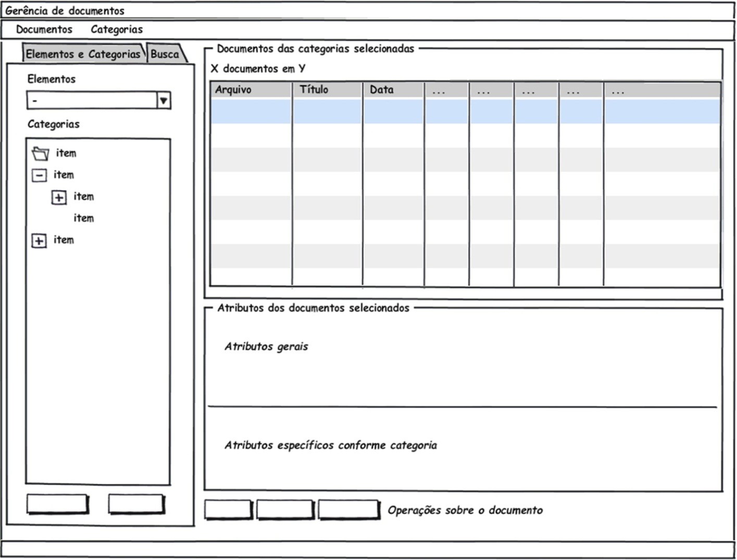Click the middle blank document operation button
Screen dimensions: 737x560
coord(285,510)
